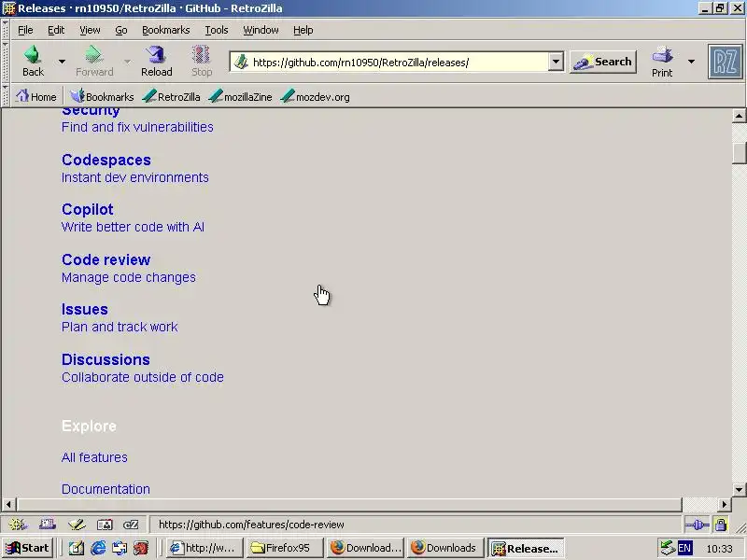
Task: Open the Back history dropdown arrow
Action: click(x=62, y=62)
